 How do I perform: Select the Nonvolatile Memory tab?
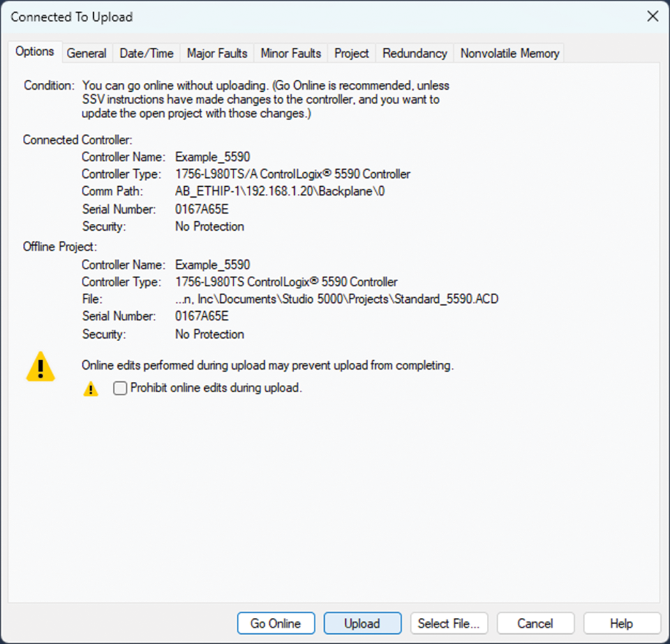509,54
